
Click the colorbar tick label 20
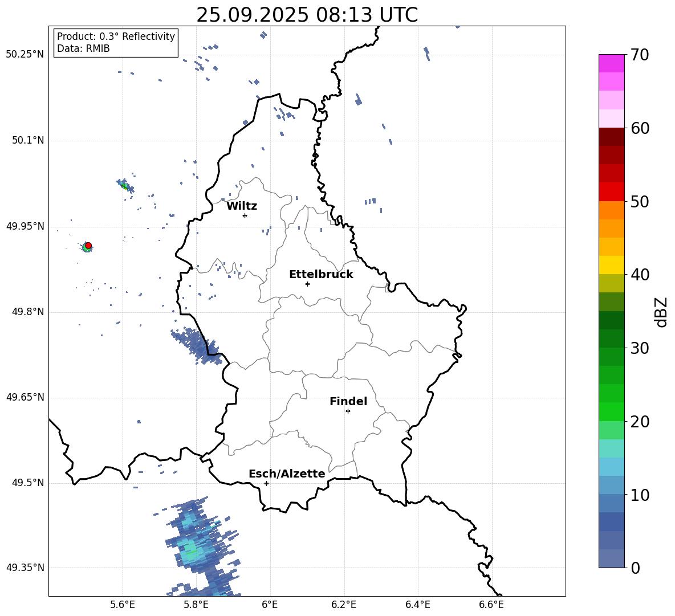tap(640, 422)
